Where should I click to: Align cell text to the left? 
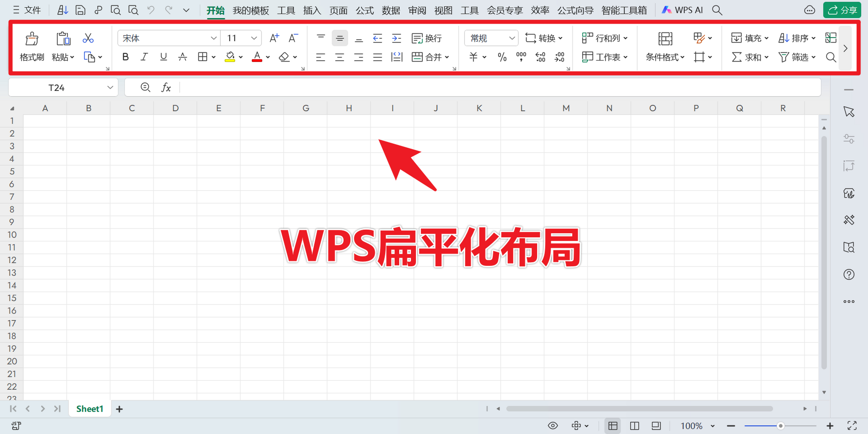(320, 57)
